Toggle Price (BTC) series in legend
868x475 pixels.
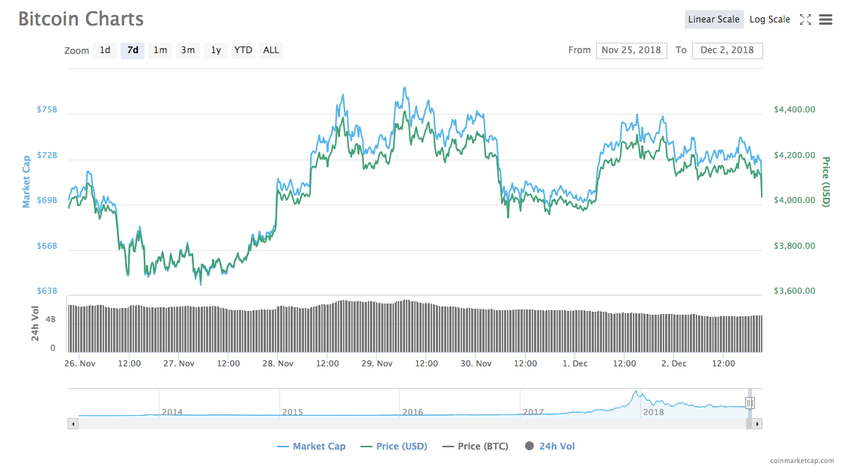(x=475, y=447)
